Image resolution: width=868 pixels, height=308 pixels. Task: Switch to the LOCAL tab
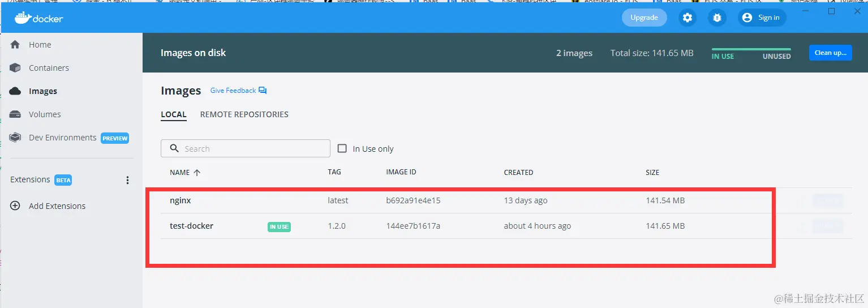174,115
